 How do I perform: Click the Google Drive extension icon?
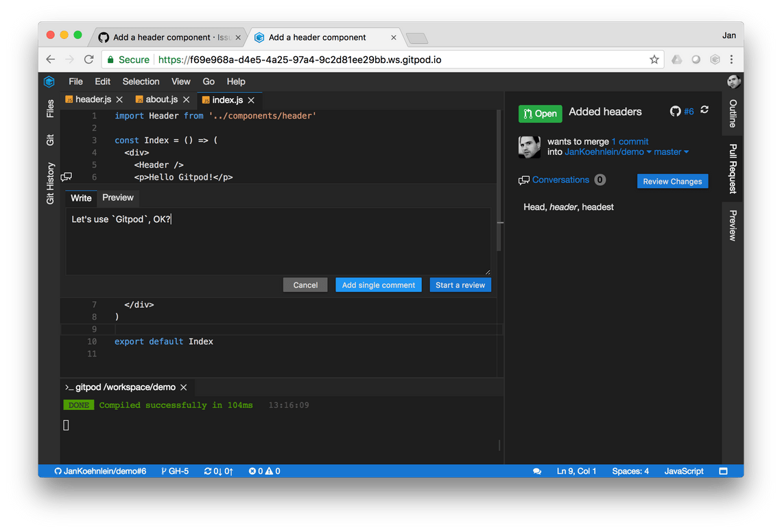point(676,60)
